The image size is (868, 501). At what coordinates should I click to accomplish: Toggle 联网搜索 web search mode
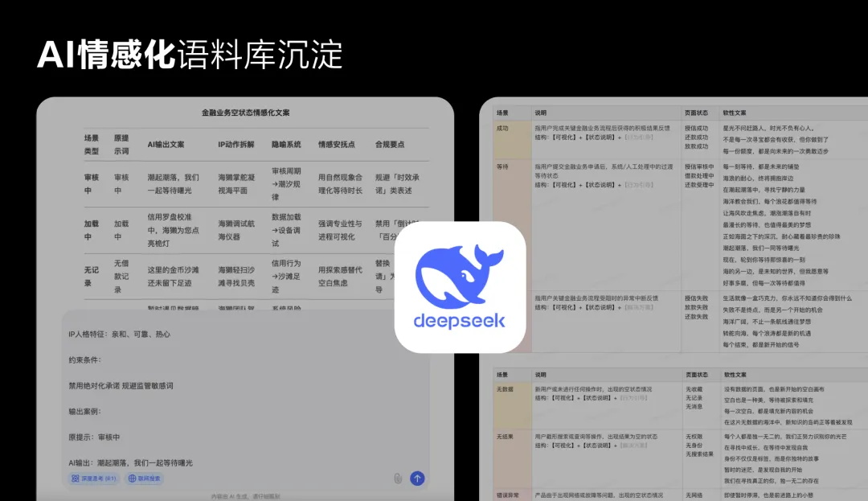[145, 478]
